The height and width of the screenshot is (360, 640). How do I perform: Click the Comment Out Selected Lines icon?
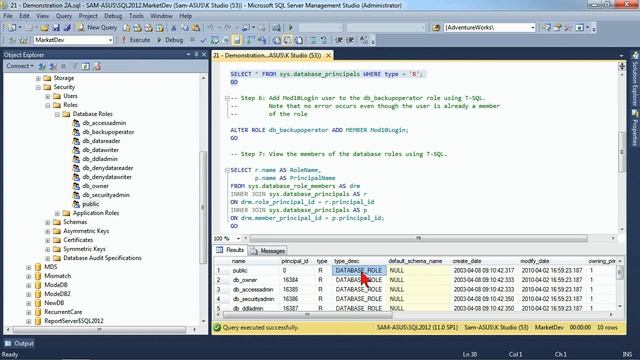point(313,40)
